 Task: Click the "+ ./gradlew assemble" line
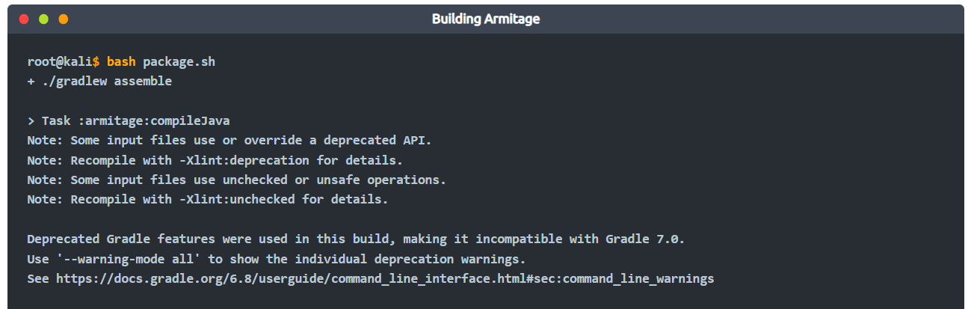pyautogui.click(x=99, y=81)
